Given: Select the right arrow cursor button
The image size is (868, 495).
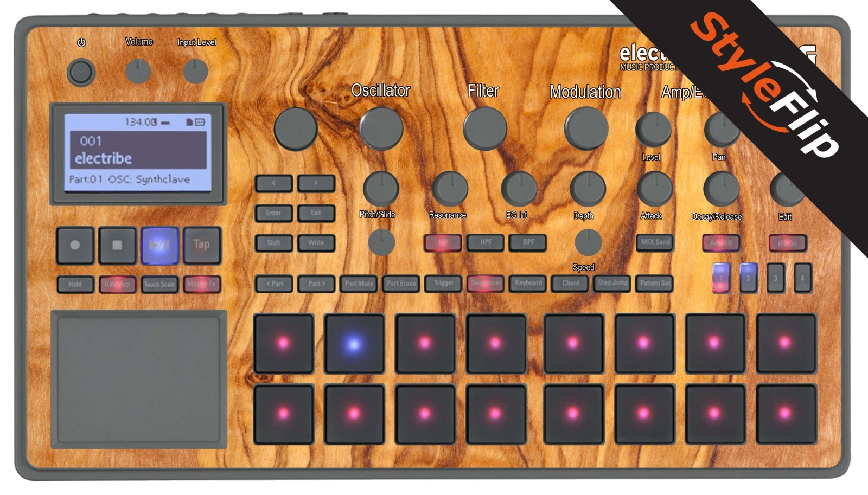Looking at the screenshot, I should [x=316, y=183].
